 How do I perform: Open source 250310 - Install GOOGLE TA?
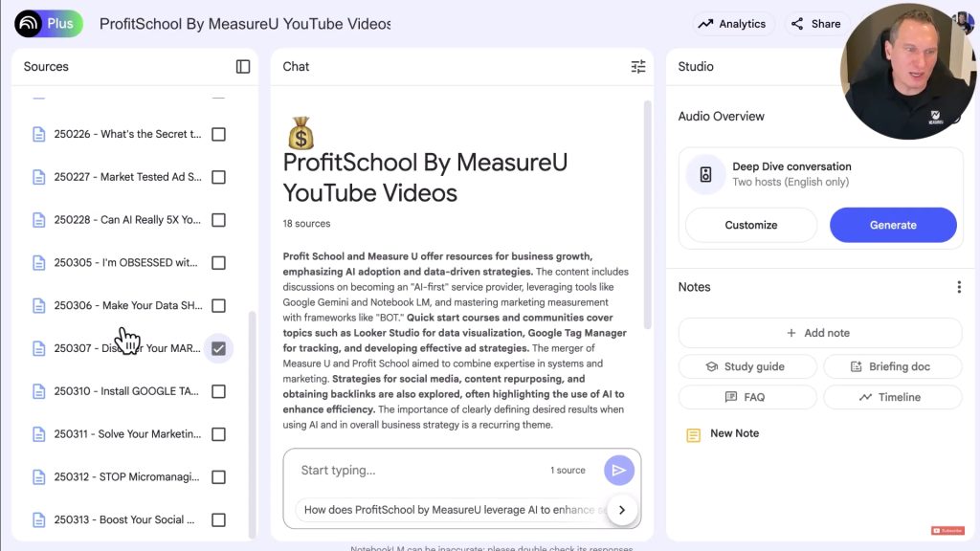pos(126,391)
